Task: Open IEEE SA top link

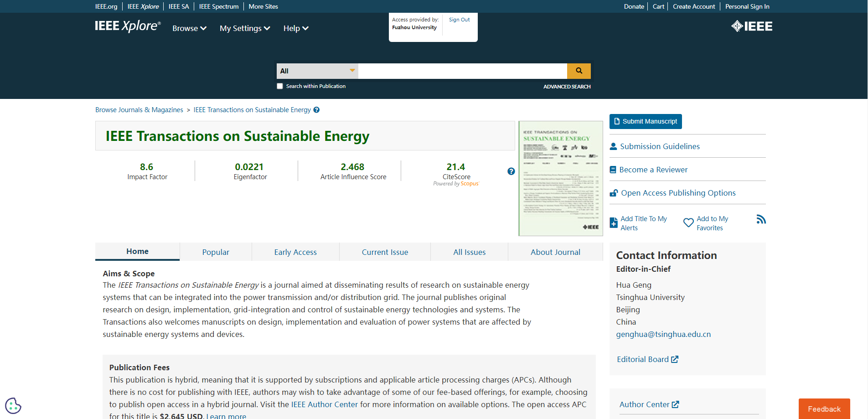Action: [x=179, y=6]
